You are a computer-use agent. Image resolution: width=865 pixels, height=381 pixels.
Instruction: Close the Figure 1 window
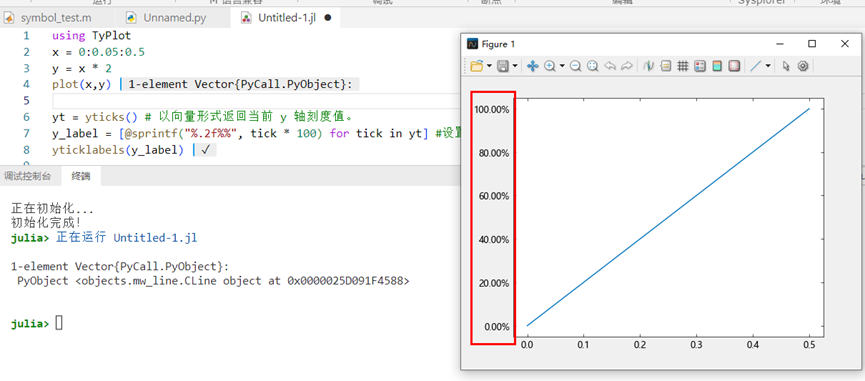[845, 44]
